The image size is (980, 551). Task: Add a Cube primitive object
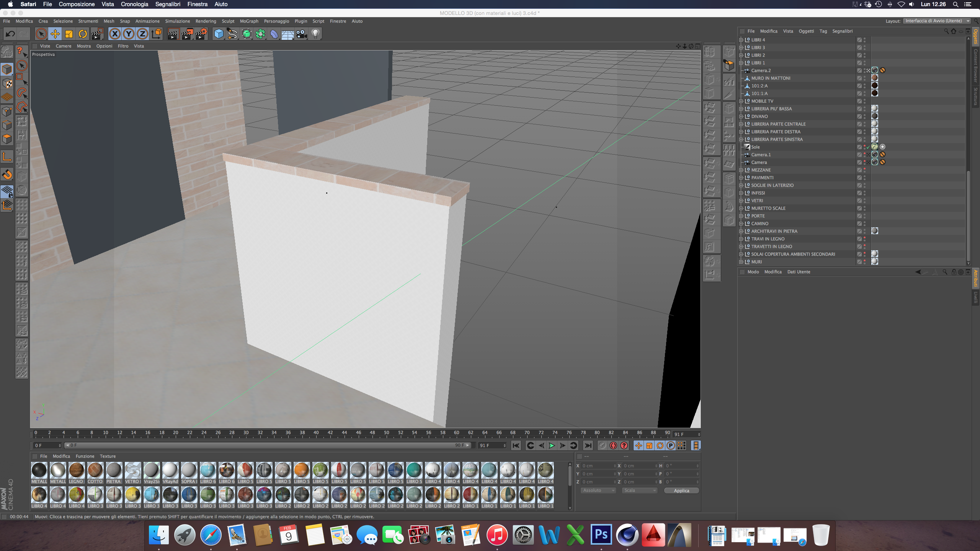tap(219, 34)
